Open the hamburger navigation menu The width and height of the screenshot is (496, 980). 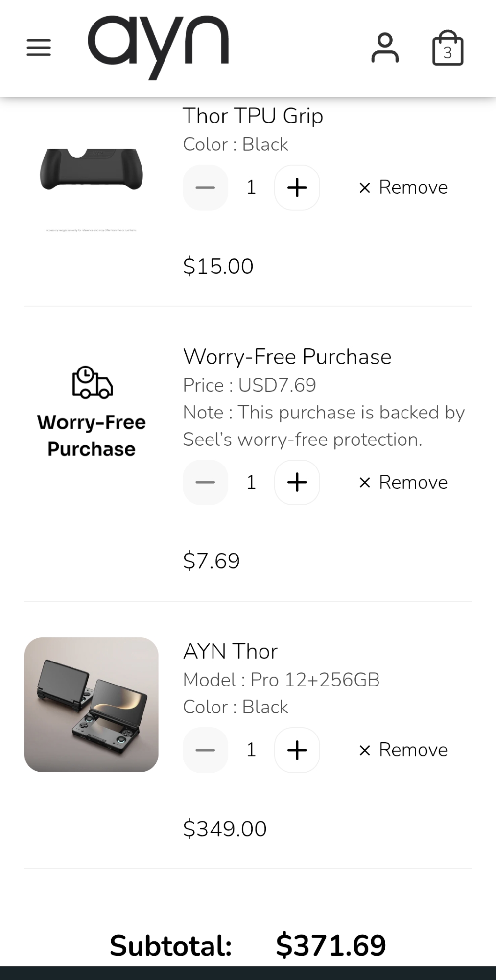point(39,48)
